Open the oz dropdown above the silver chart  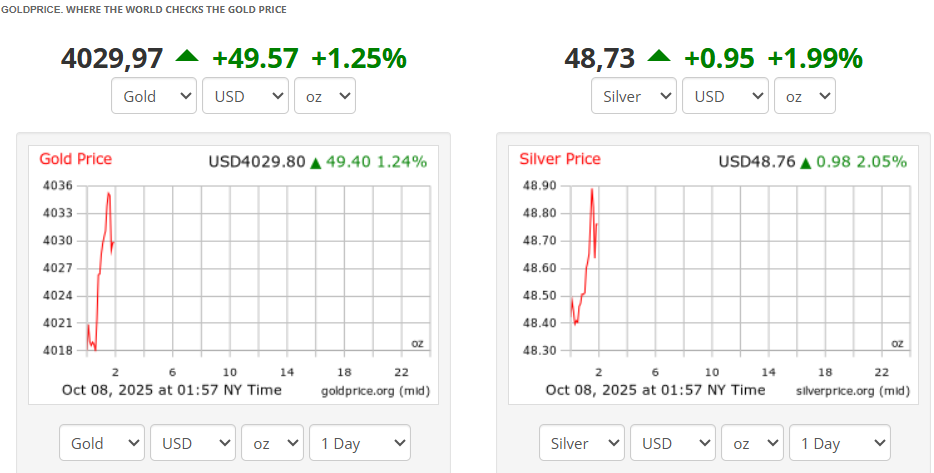click(805, 96)
